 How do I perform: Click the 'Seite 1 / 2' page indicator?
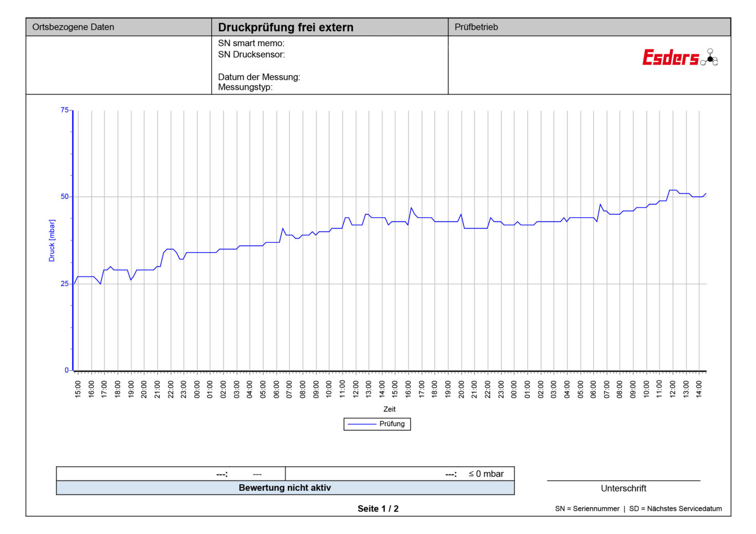(x=378, y=509)
